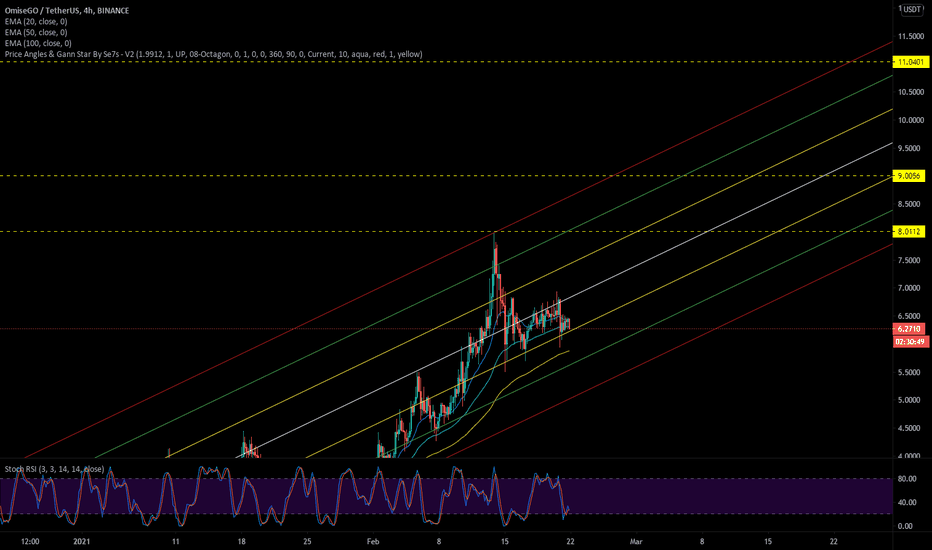Click the 02:30:49 candle countdown label
This screenshot has height=550, width=932.
(909, 342)
